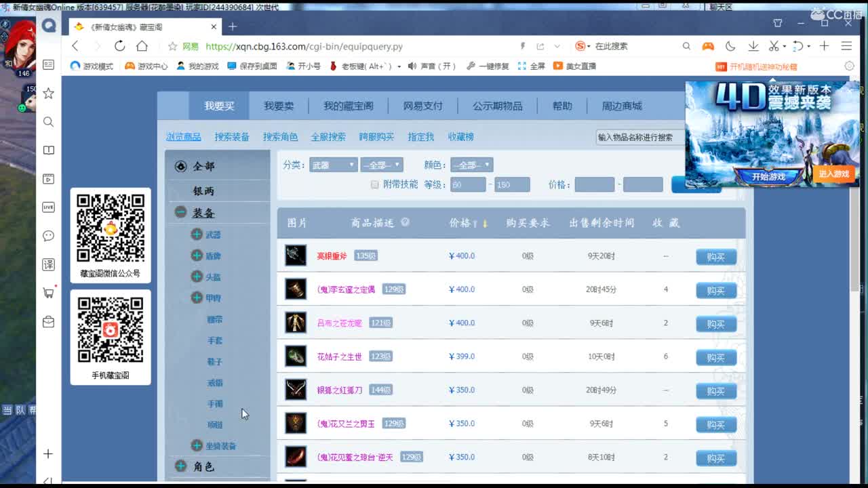Open 美女直播 bookmark
This screenshot has width=868, height=488.
pyautogui.click(x=574, y=66)
